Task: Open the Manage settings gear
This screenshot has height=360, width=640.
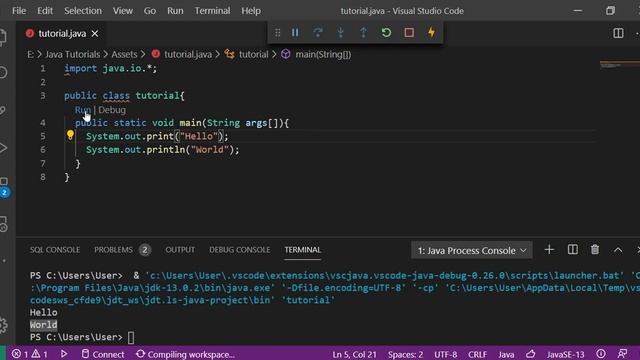Action: click(3, 325)
